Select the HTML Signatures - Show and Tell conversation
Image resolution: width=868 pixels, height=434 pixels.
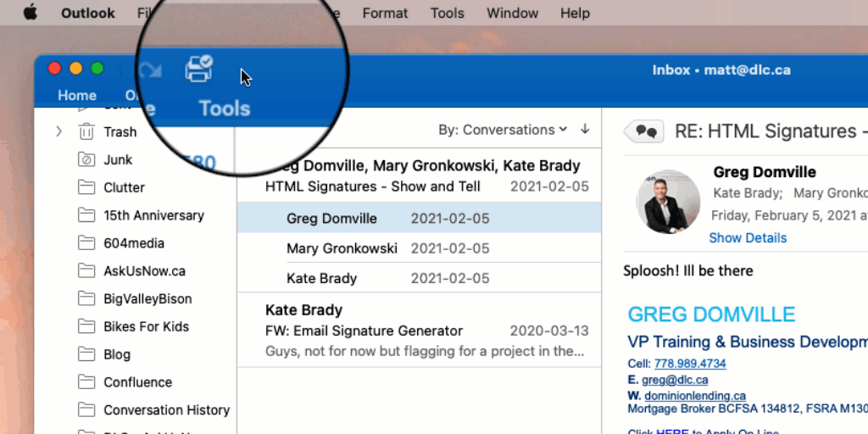click(x=419, y=175)
